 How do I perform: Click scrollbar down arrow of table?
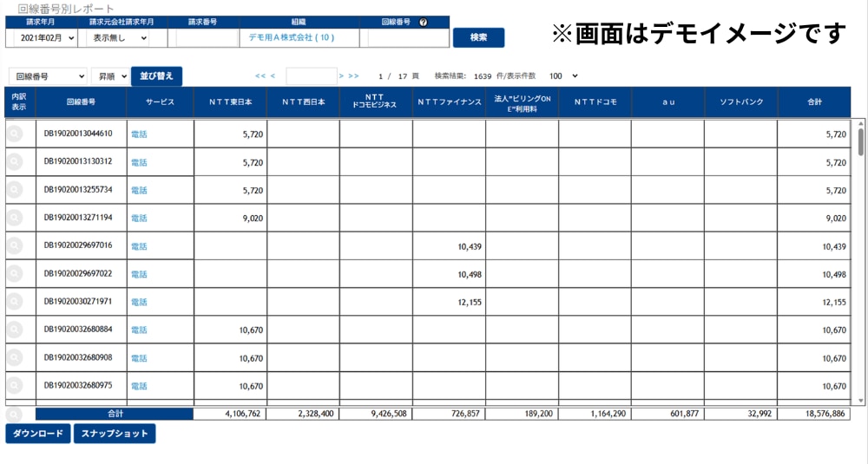pos(861,401)
